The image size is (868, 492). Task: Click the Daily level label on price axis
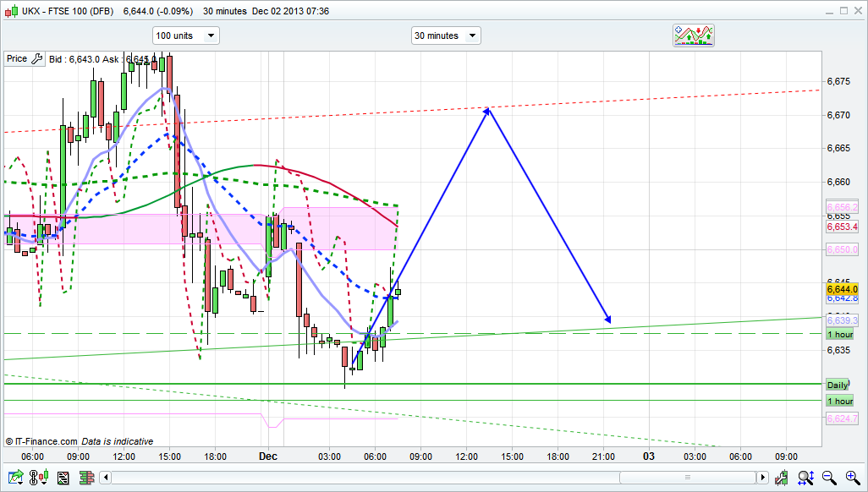click(x=838, y=385)
